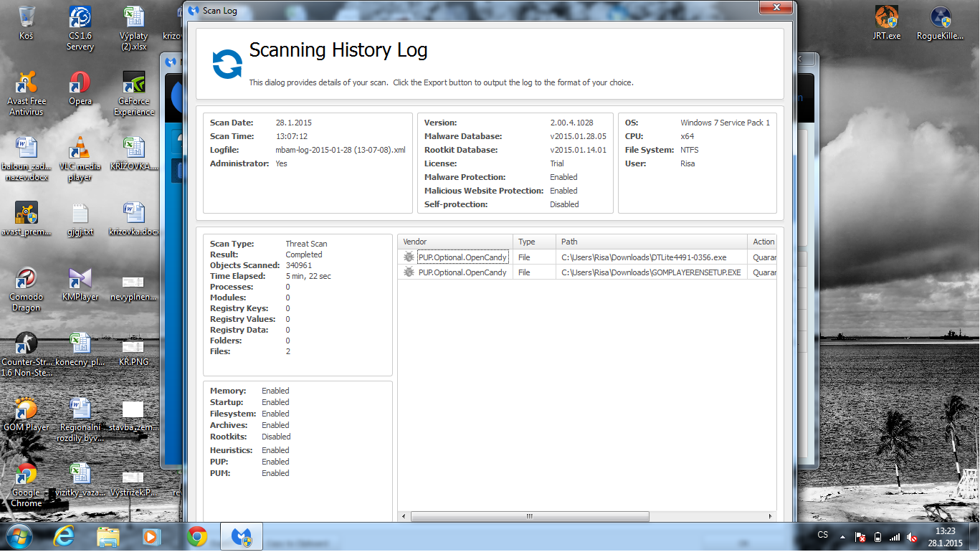This screenshot has width=980, height=552.
Task: Switch to Chrome from the taskbar
Action: tap(196, 536)
